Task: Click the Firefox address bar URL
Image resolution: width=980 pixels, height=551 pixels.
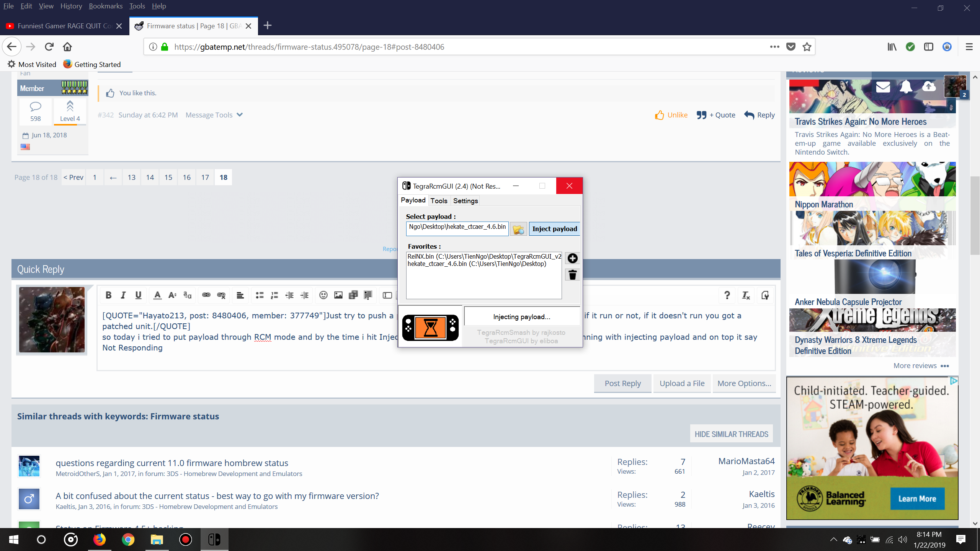Action: tap(309, 47)
